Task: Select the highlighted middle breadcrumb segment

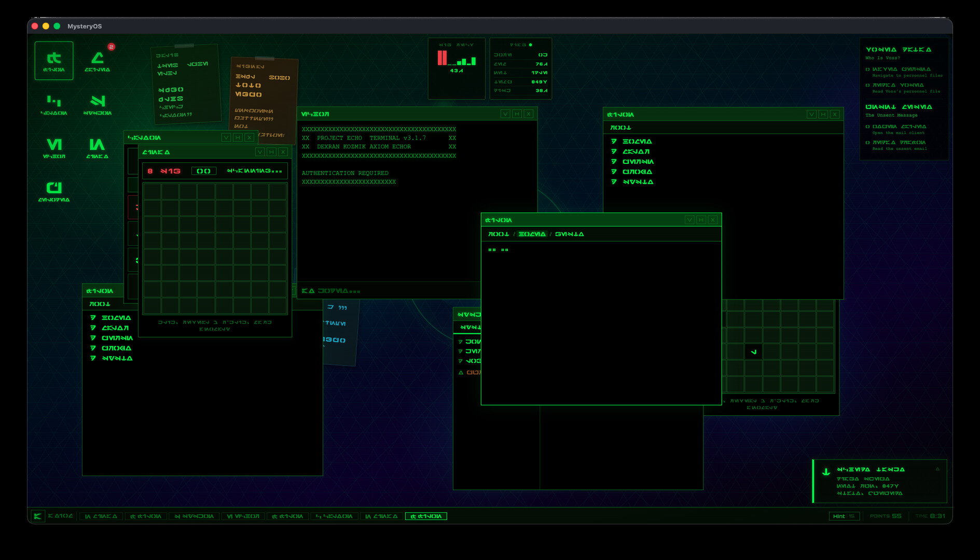Action: click(x=531, y=234)
